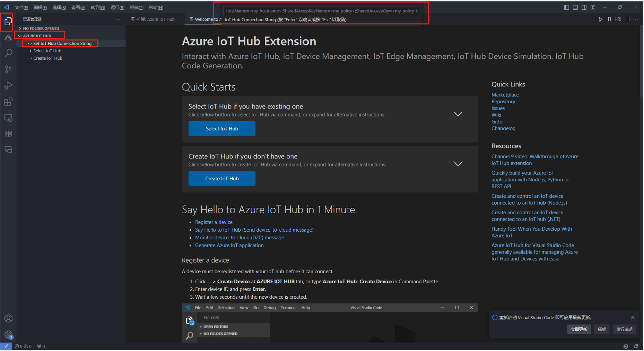The height and width of the screenshot is (351, 644).
Task: Click the VS Code logo in the title bar
Action: [6, 7]
